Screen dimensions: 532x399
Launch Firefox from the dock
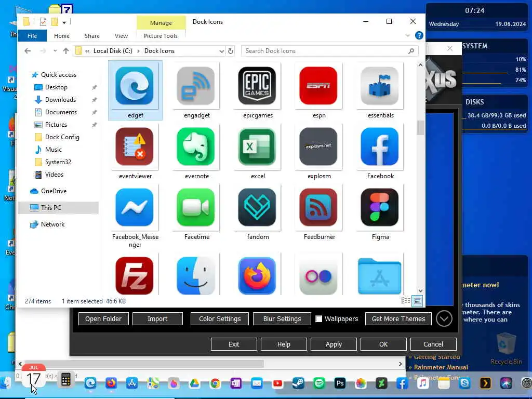tap(111, 383)
